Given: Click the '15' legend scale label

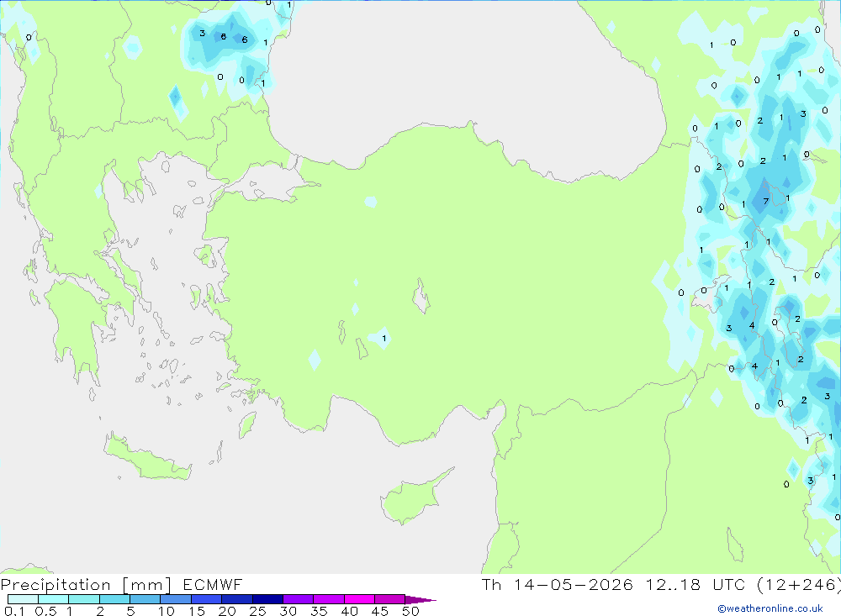Looking at the screenshot, I should coord(197,611).
